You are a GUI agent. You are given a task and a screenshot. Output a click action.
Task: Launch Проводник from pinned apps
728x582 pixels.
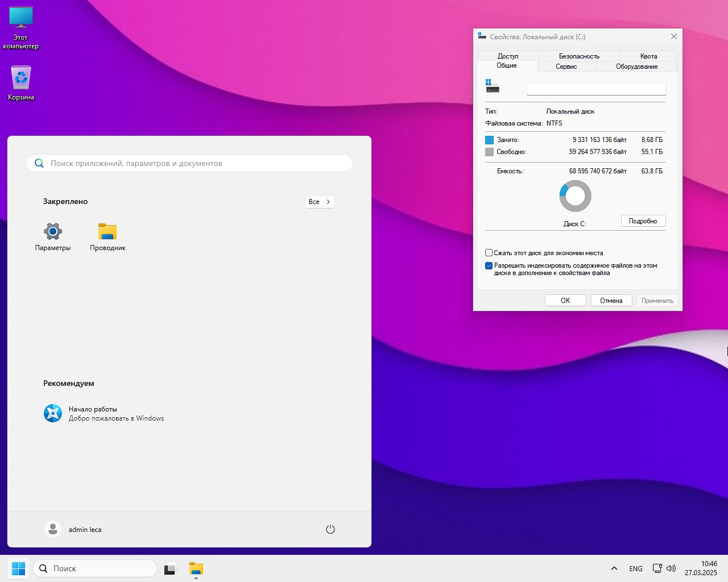pyautogui.click(x=107, y=232)
